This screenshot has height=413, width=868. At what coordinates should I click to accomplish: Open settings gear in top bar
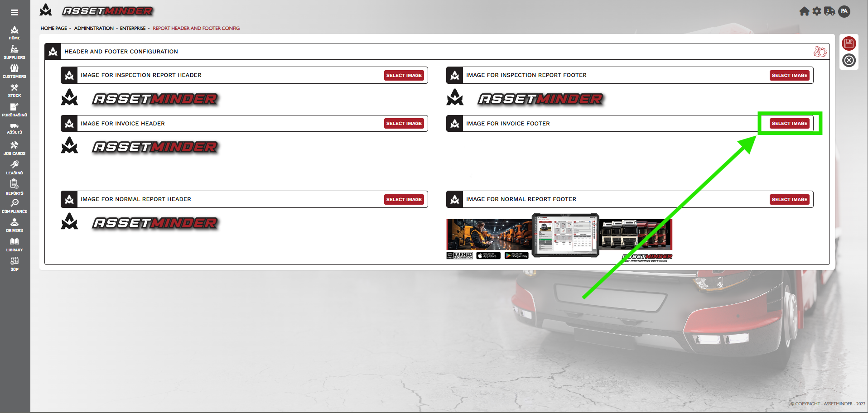(x=817, y=11)
